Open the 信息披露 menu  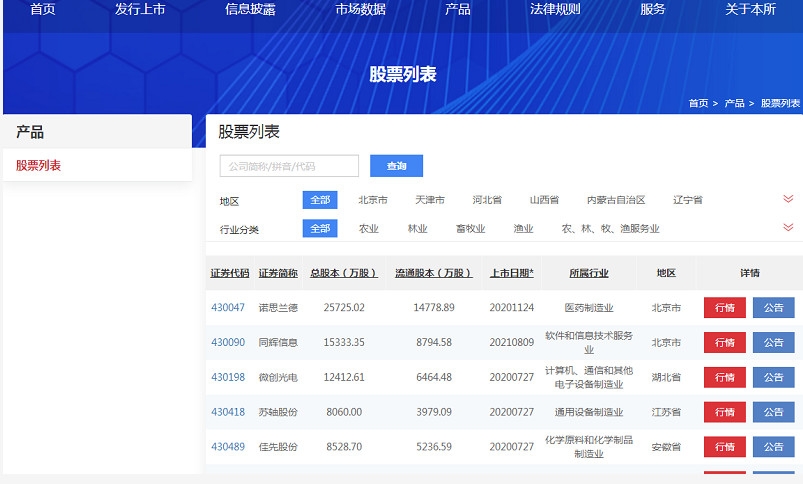[x=250, y=9]
